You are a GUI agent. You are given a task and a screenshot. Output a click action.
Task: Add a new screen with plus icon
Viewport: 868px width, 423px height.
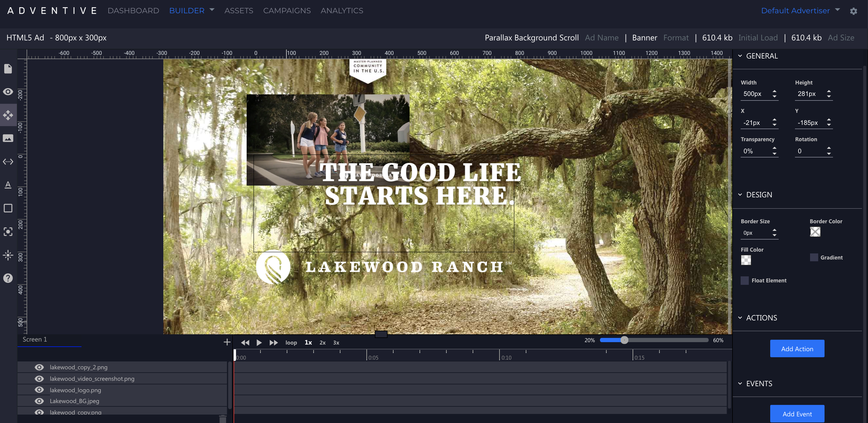pos(227,342)
